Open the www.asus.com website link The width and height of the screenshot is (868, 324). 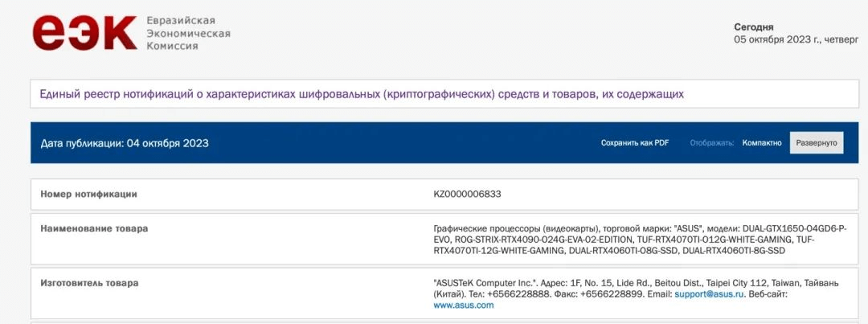point(463,306)
